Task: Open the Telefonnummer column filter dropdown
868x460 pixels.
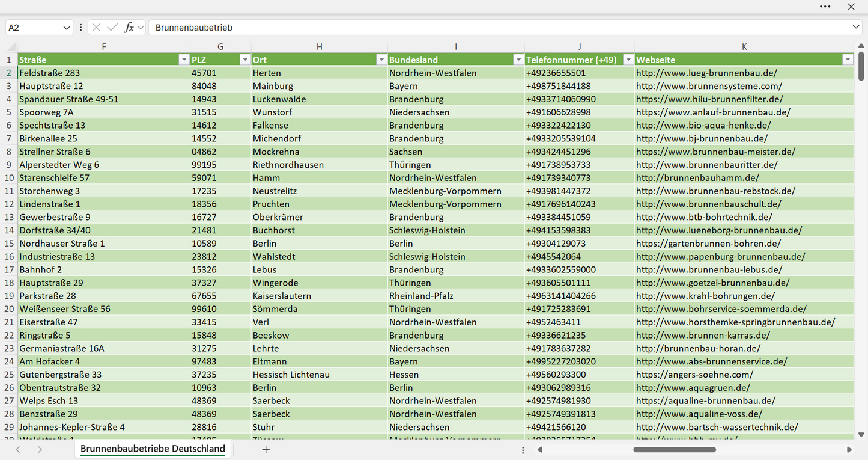Action: [x=628, y=60]
